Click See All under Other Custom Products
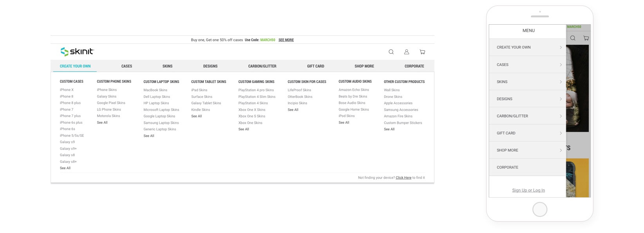The width and height of the screenshot is (644, 233). click(389, 129)
